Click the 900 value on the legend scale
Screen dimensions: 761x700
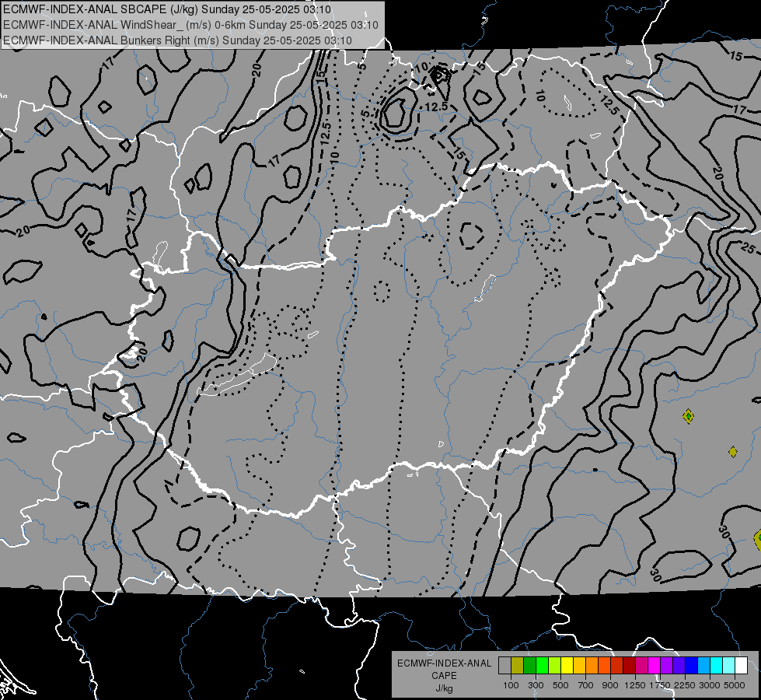coord(610,685)
